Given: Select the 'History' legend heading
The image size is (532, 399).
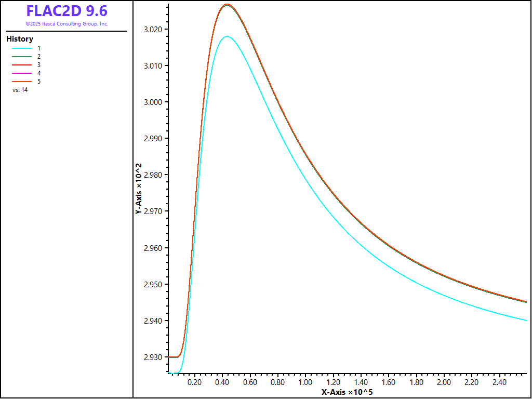Looking at the screenshot, I should pyautogui.click(x=20, y=39).
